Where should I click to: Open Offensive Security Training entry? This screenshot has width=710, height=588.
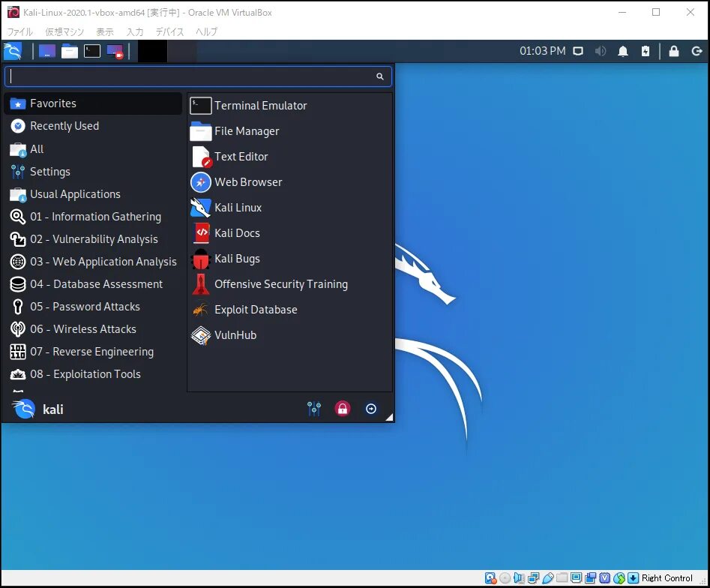[290, 284]
